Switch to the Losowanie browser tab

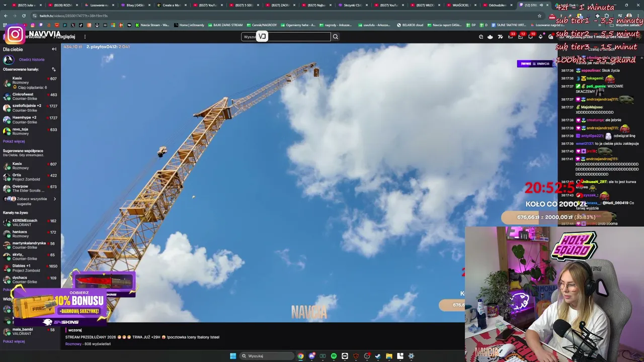pos(99,5)
